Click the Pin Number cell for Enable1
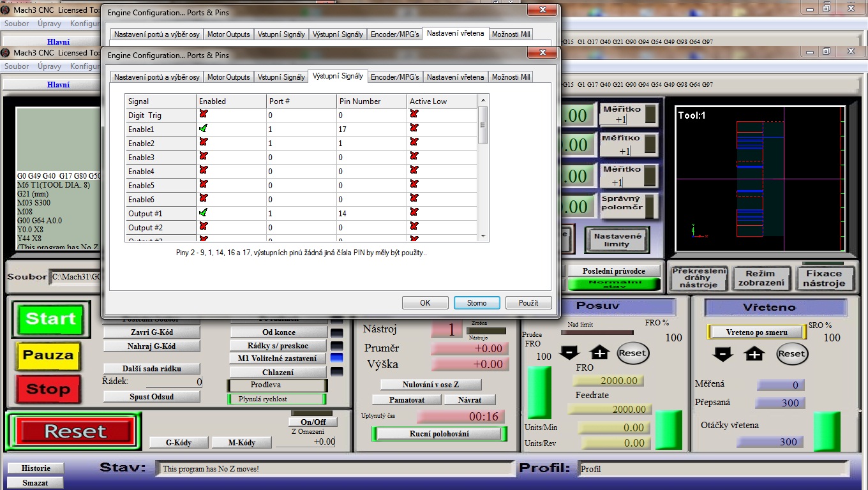 (370, 130)
